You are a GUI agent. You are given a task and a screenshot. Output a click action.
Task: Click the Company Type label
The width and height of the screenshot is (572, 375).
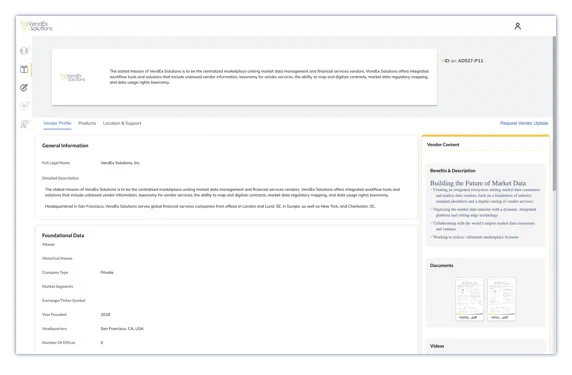point(55,272)
